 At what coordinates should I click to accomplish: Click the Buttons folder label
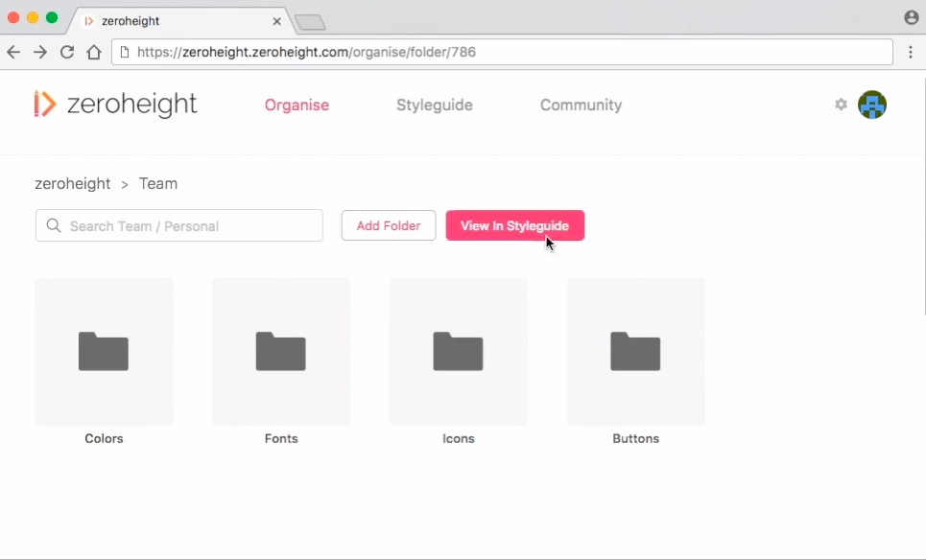tap(635, 438)
